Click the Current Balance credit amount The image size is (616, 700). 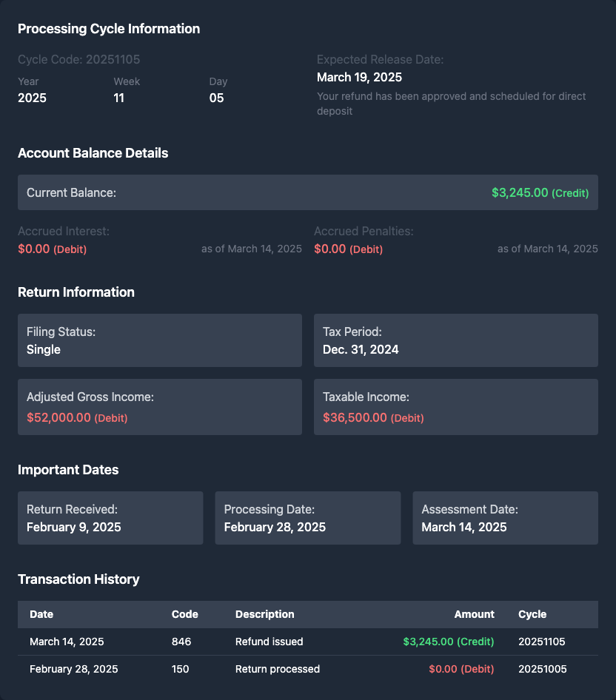click(540, 192)
